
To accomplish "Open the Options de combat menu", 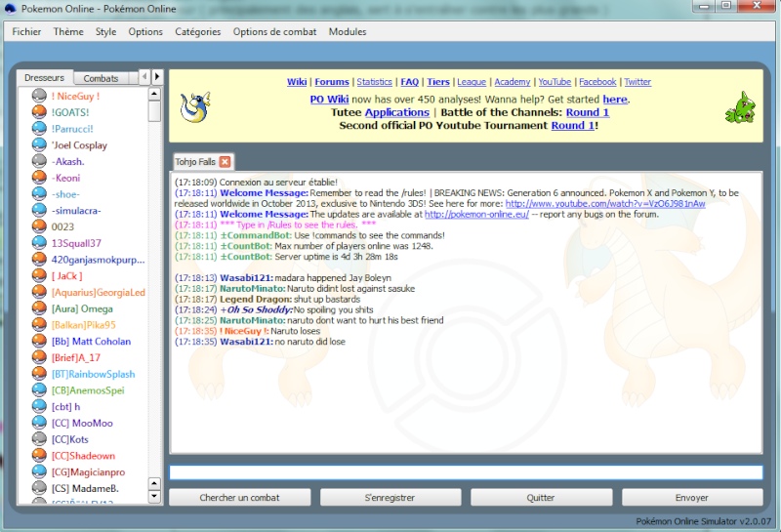I will click(x=274, y=32).
